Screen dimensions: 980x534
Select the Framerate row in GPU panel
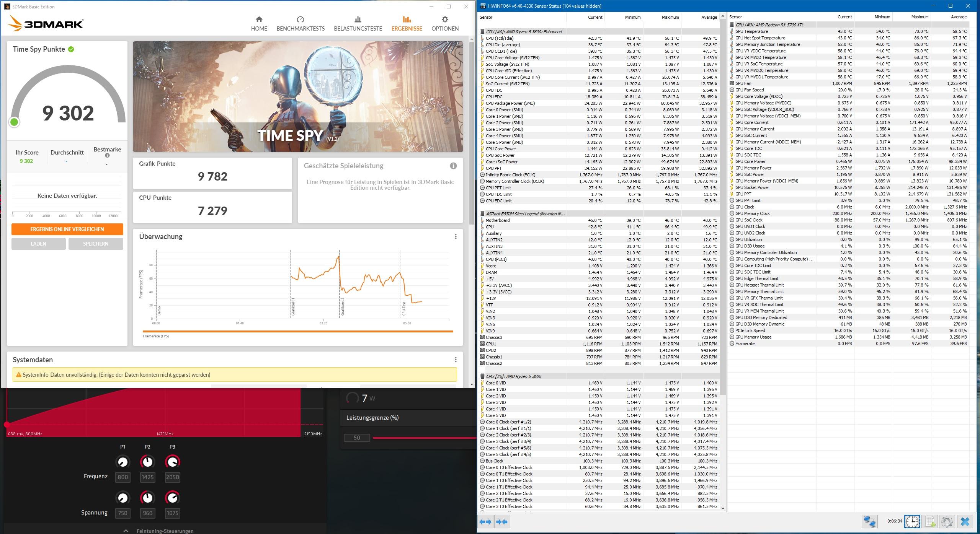[x=848, y=344]
